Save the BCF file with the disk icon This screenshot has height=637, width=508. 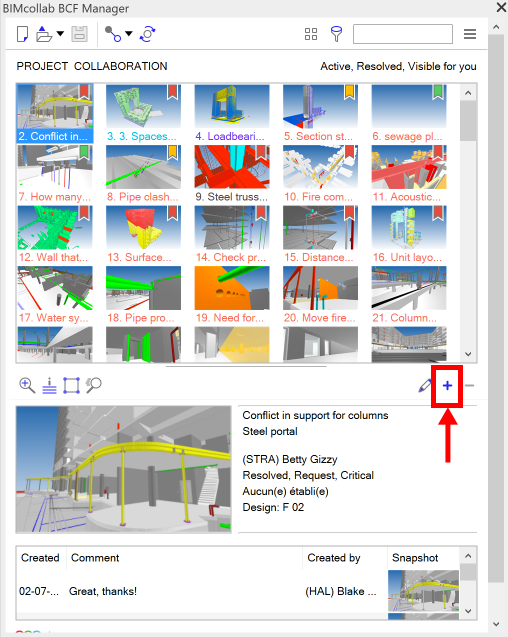click(x=79, y=34)
